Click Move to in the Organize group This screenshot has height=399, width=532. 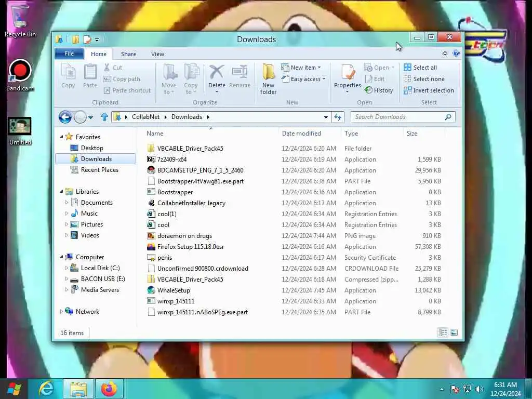169,79
